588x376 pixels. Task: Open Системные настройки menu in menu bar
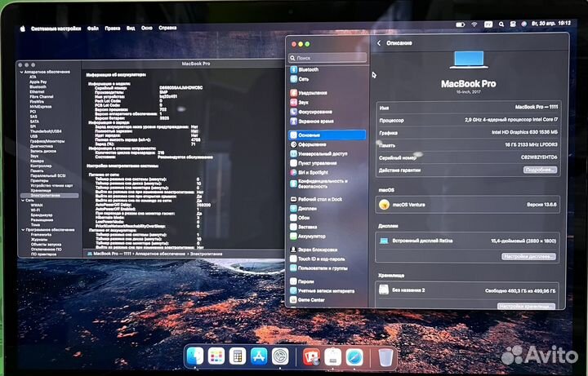click(56, 29)
